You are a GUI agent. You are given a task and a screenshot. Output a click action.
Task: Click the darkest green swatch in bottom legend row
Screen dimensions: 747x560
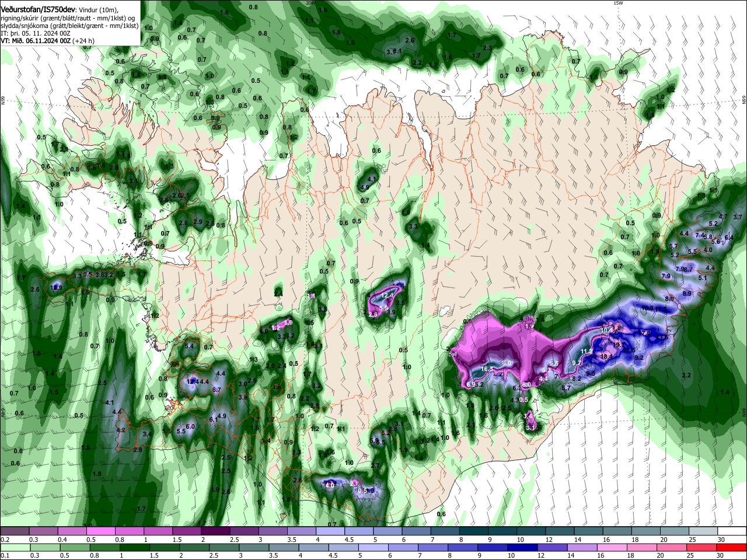click(x=134, y=547)
